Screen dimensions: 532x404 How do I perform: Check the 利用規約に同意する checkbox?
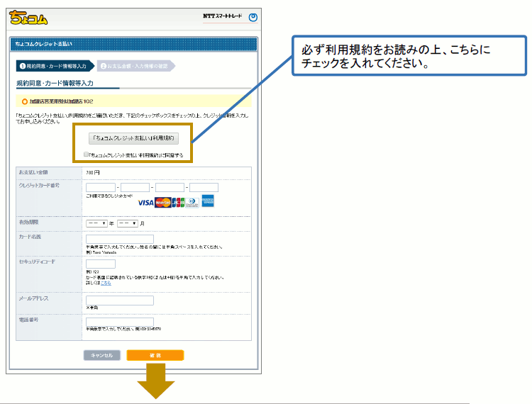pos(87,154)
